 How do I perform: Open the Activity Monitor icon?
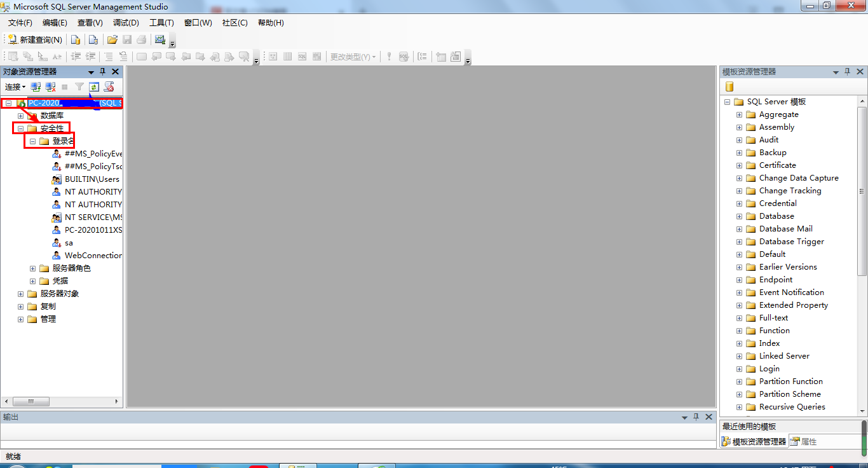tap(159, 39)
